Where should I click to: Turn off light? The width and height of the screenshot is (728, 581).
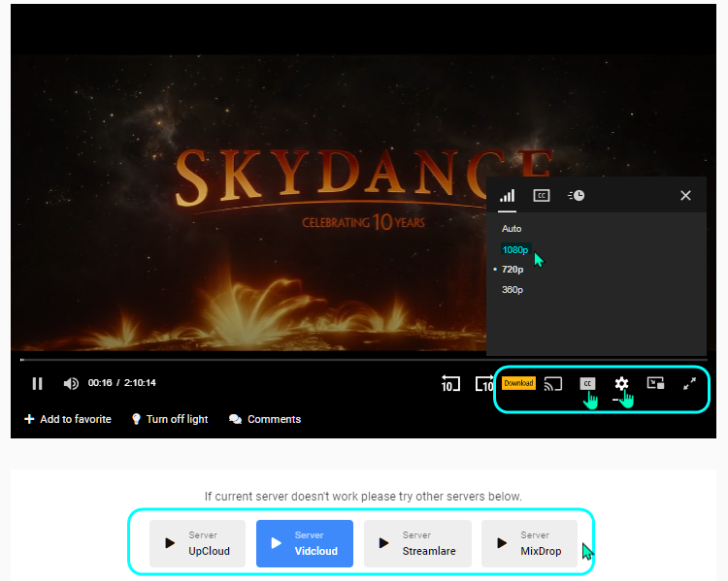[170, 419]
